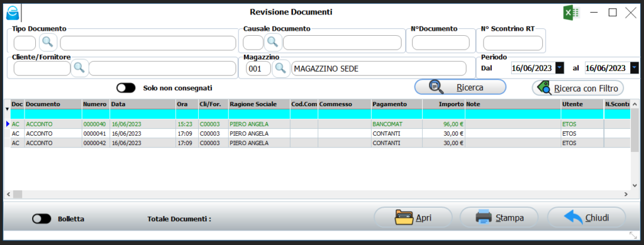Click the vertical scrollbar down arrow of the grid
Screen dimensions: 644x245
[x=635, y=186]
